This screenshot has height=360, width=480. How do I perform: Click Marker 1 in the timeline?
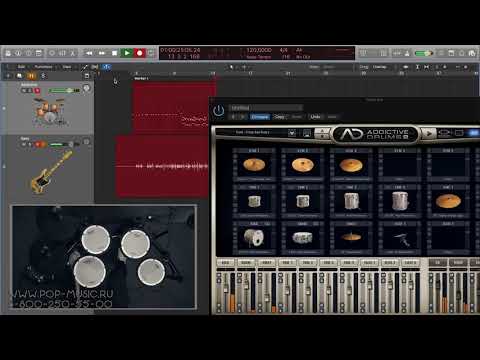[x=141, y=78]
